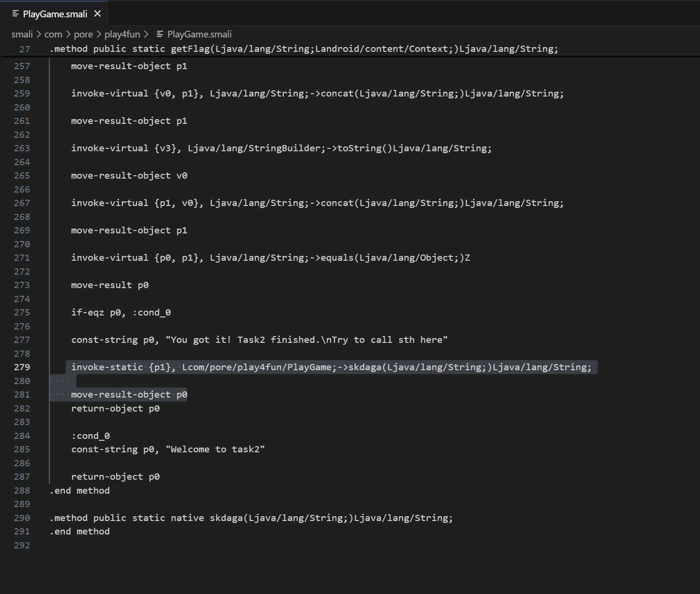Jump to sticky getFlag method header

click(x=303, y=49)
